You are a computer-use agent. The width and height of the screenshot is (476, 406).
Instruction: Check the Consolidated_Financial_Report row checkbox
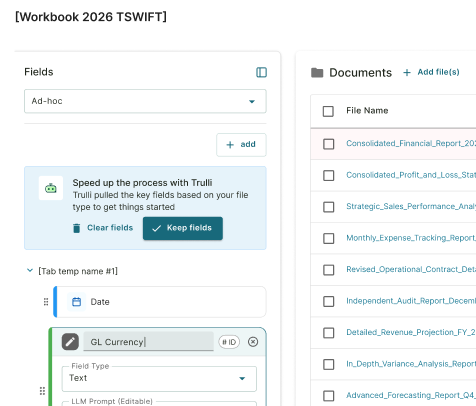pyautogui.click(x=329, y=144)
